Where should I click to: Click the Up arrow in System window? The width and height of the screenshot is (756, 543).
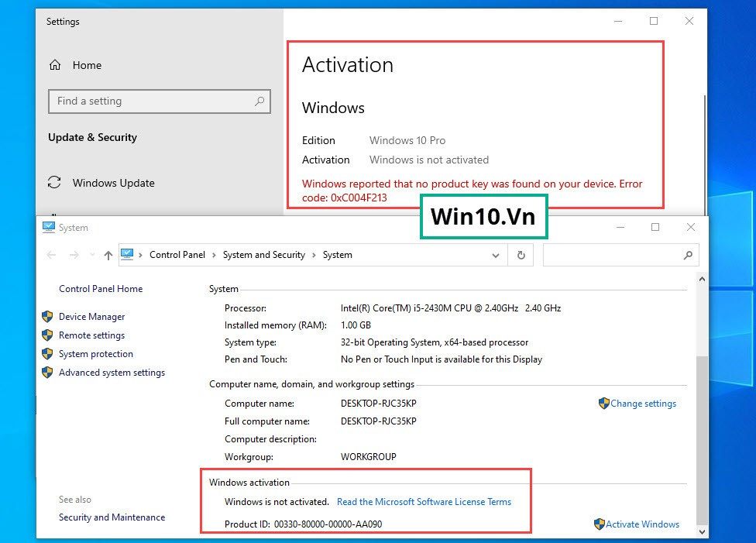(x=108, y=255)
